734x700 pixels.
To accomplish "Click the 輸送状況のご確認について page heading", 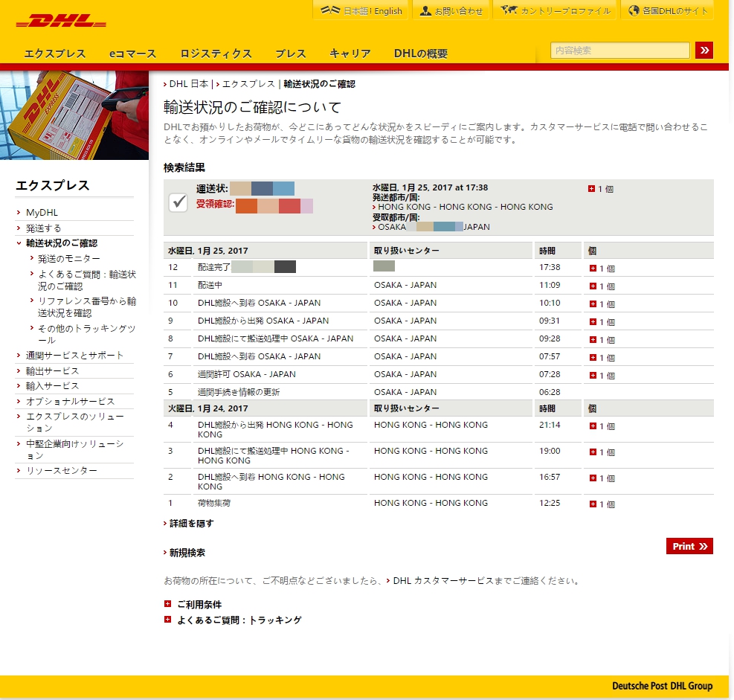I will 252,107.
